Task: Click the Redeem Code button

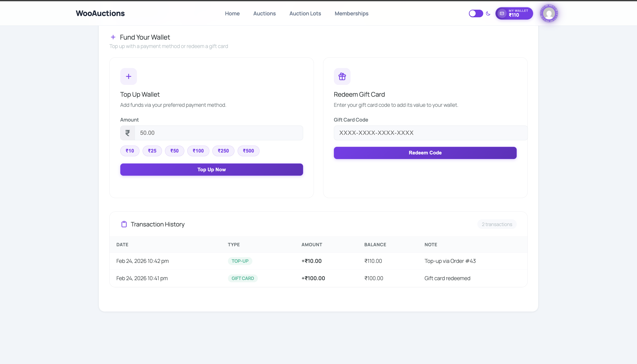Action: tap(425, 153)
